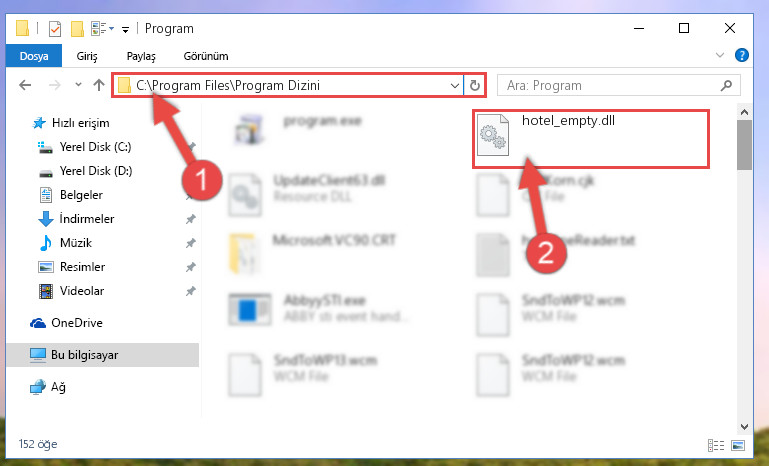Open recent locations dropdown arrow
The height and width of the screenshot is (466, 769).
78,85
